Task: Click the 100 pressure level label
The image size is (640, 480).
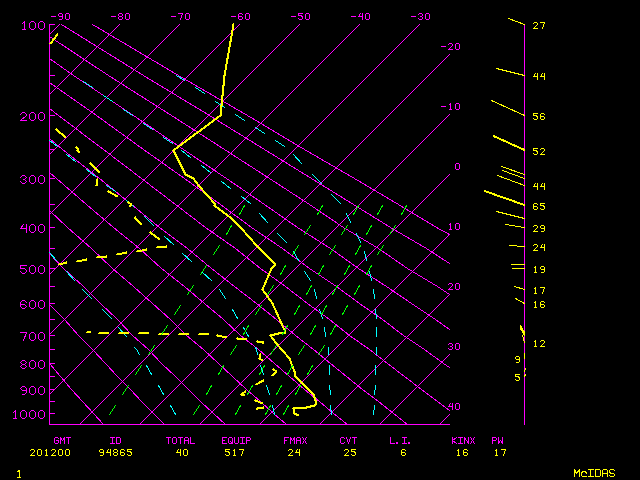Action: point(33,25)
